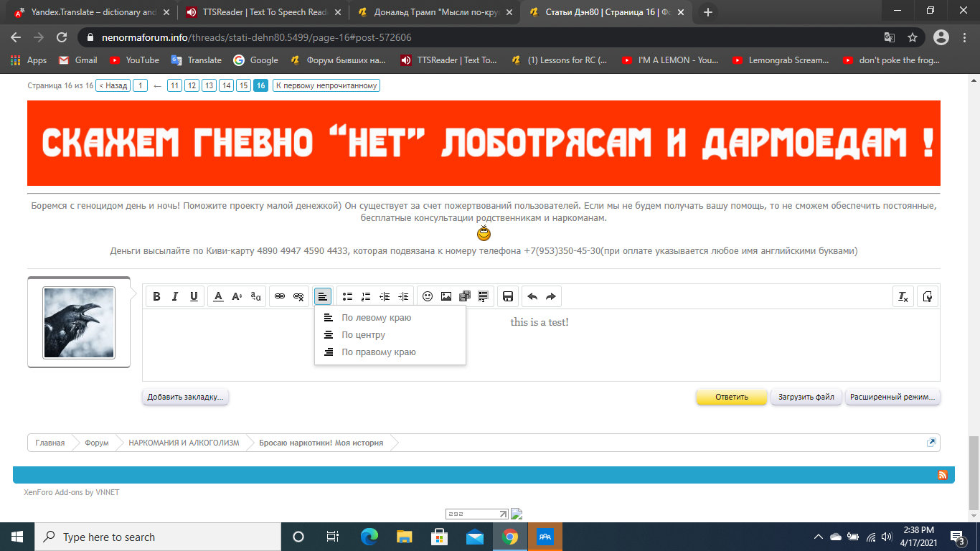
Task: Choose 'По центру' alignment option
Action: [363, 335]
